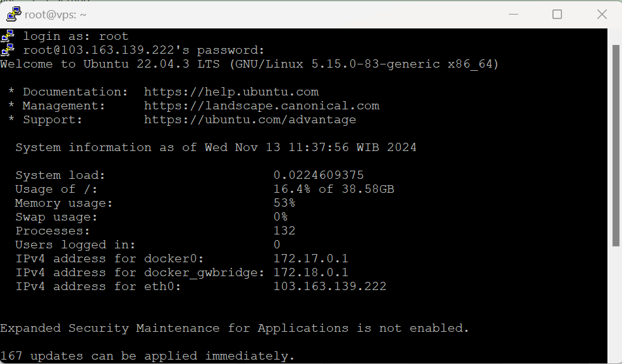Screen dimensions: 622x364
Task: Maximize the root@vps terminal window
Action: click(x=557, y=14)
